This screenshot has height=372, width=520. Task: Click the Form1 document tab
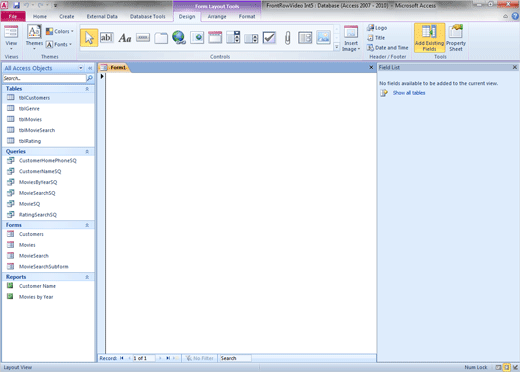point(114,68)
